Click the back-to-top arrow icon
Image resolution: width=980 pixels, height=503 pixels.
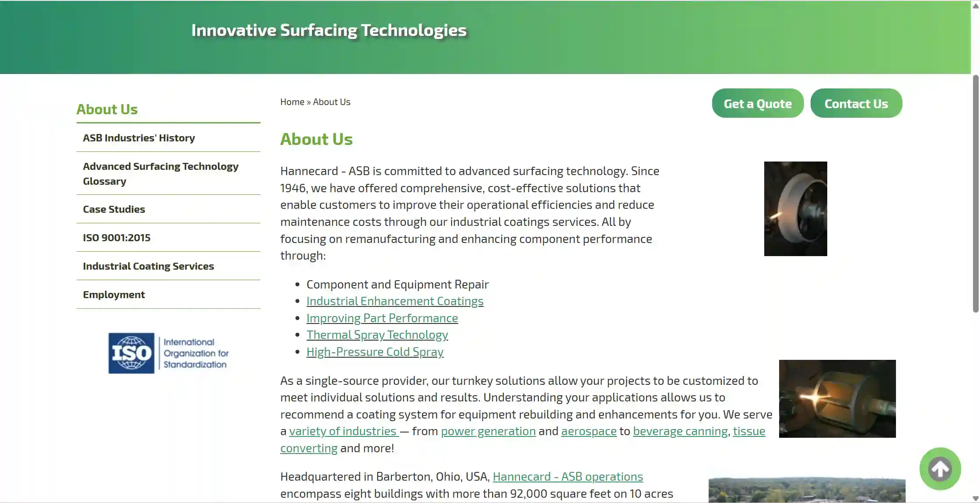(940, 469)
